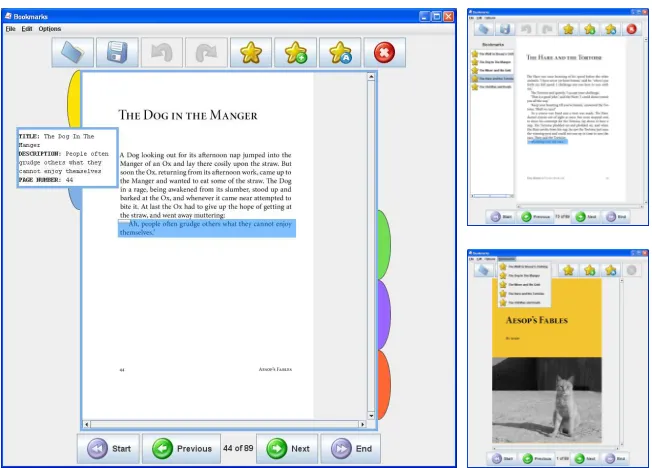
Task: Select highlighted 'The Hare and the Tortoise' sidebar bookmark
Action: point(492,79)
